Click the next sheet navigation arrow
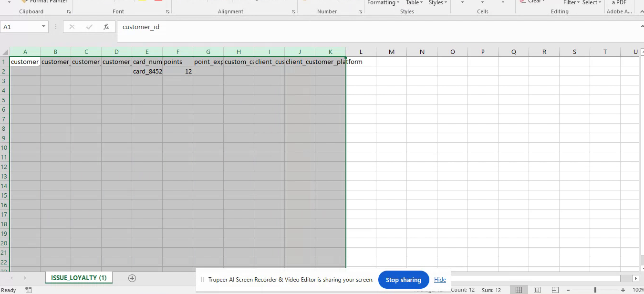Viewport: 644px width, 294px height. tap(25, 278)
